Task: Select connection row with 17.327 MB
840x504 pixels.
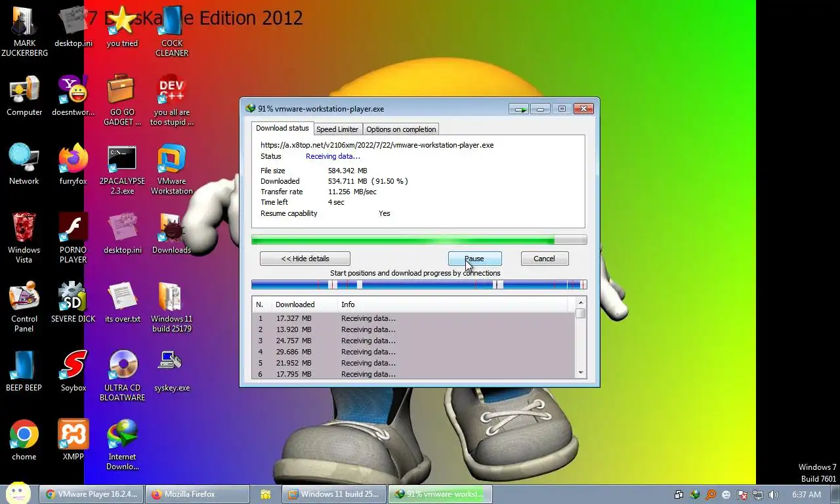Action: [x=413, y=318]
